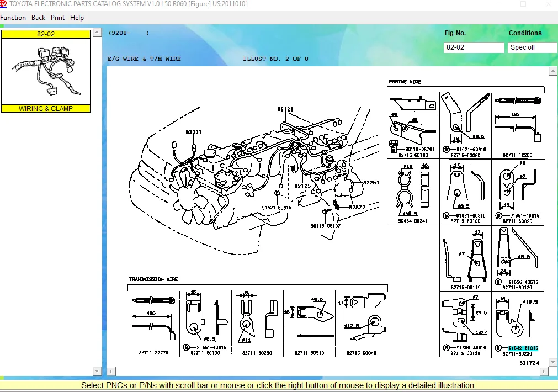558x392 pixels.
Task: Click illustration horizontal scroll left arrow
Action: coord(111,372)
